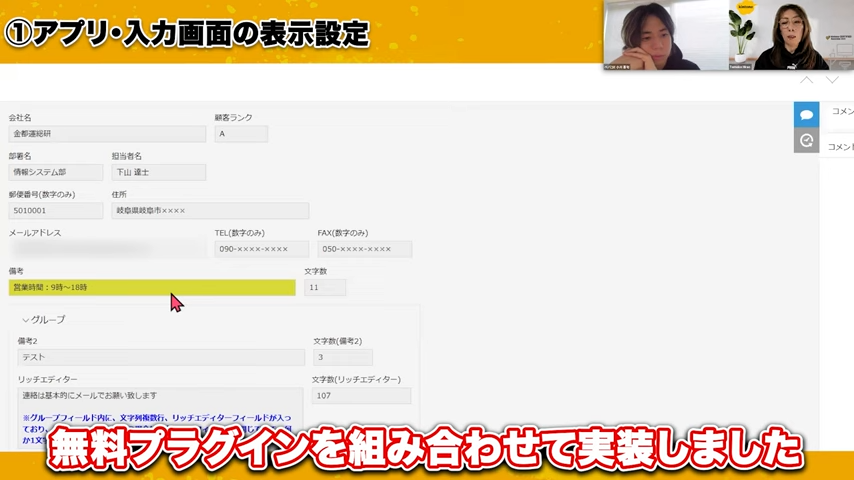854x480 pixels.
Task: Click the left webcam video thumbnail
Action: (666, 35)
